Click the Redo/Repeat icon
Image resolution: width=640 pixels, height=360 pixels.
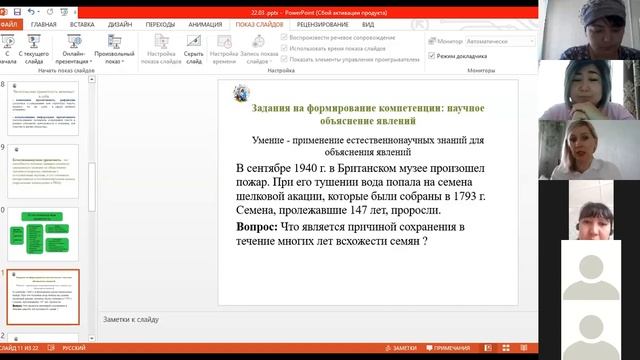[x=50, y=12]
